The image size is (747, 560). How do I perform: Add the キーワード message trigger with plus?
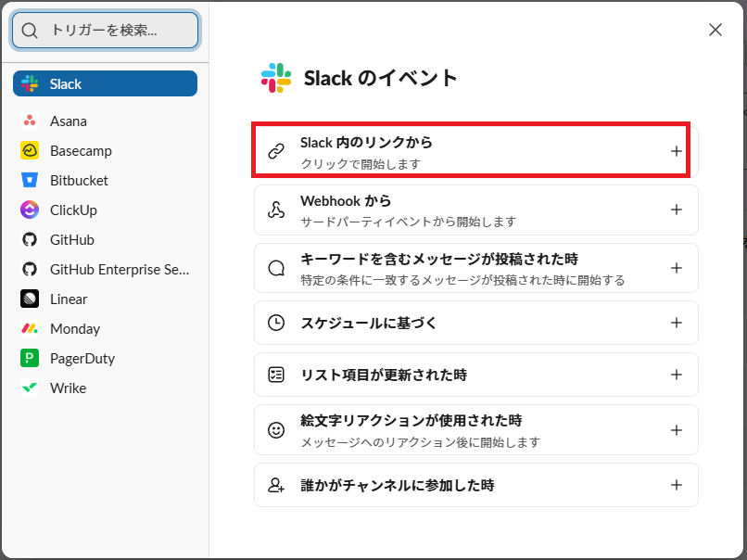click(676, 268)
